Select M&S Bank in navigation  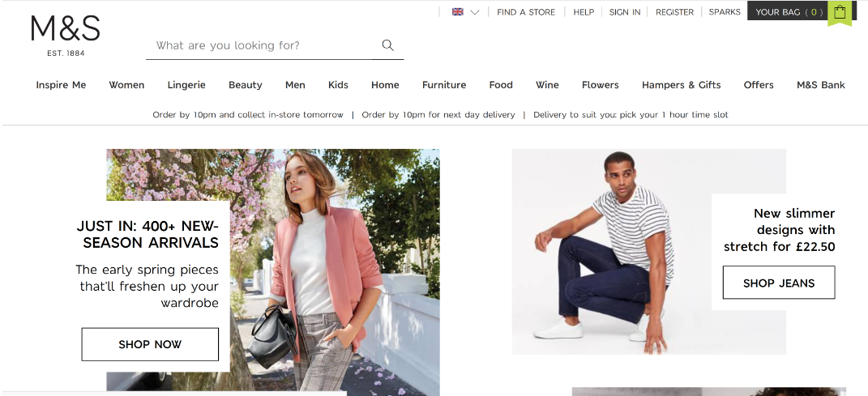820,85
